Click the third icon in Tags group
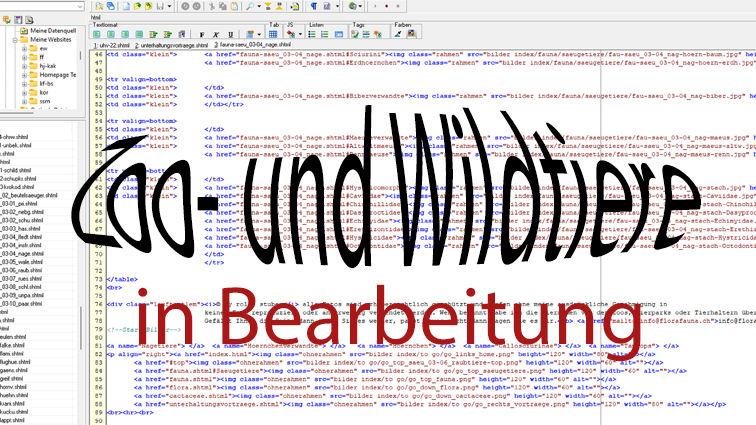 (x=378, y=34)
